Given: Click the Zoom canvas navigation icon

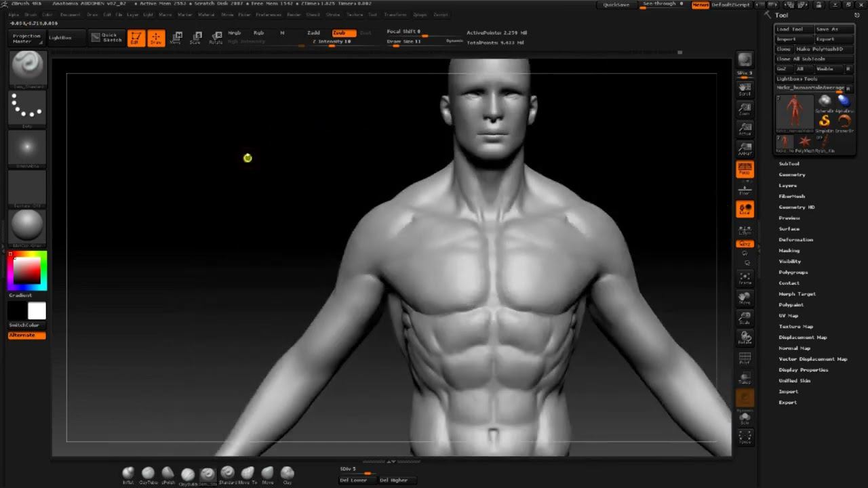Looking at the screenshot, I should (x=745, y=108).
